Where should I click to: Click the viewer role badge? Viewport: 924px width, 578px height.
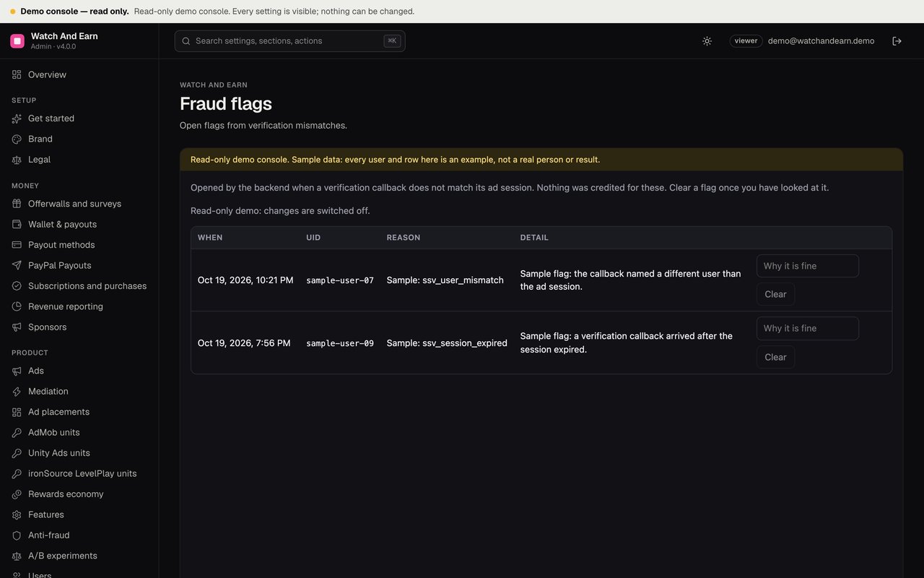click(746, 41)
